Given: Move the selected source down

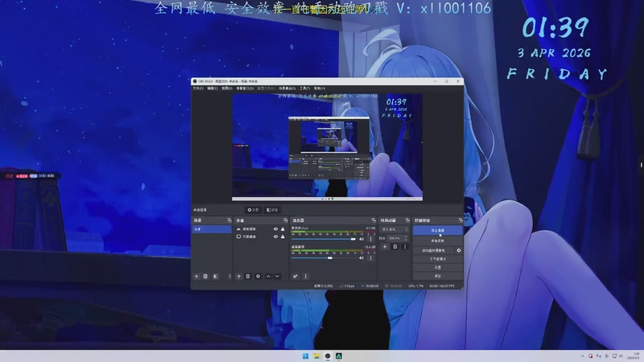Looking at the screenshot, I should pos(277,276).
